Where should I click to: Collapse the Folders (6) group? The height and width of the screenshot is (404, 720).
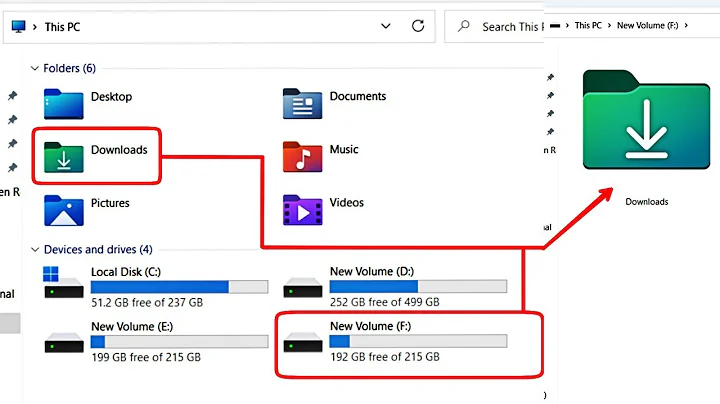click(34, 68)
